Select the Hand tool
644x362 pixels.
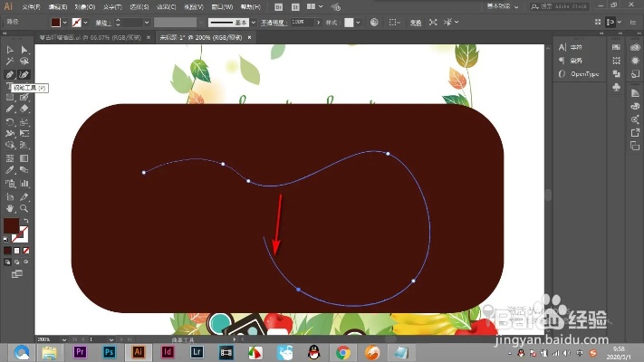pyautogui.click(x=10, y=208)
